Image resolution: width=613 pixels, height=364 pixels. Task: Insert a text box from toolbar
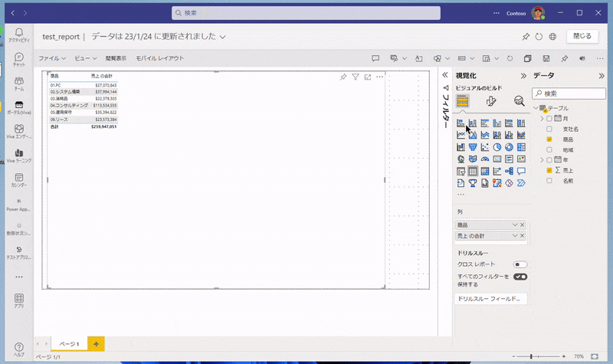(418, 58)
